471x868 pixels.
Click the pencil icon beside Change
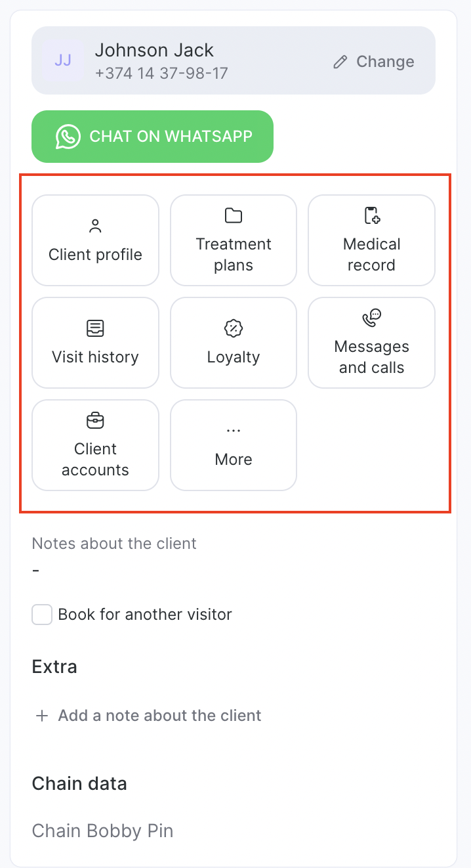(340, 62)
